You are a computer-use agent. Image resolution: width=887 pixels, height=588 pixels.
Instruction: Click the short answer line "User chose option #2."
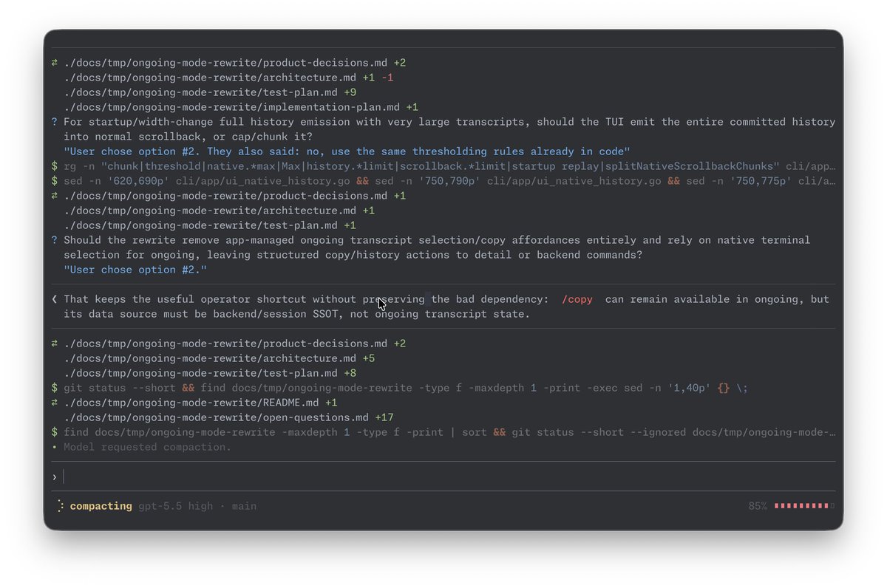135,270
